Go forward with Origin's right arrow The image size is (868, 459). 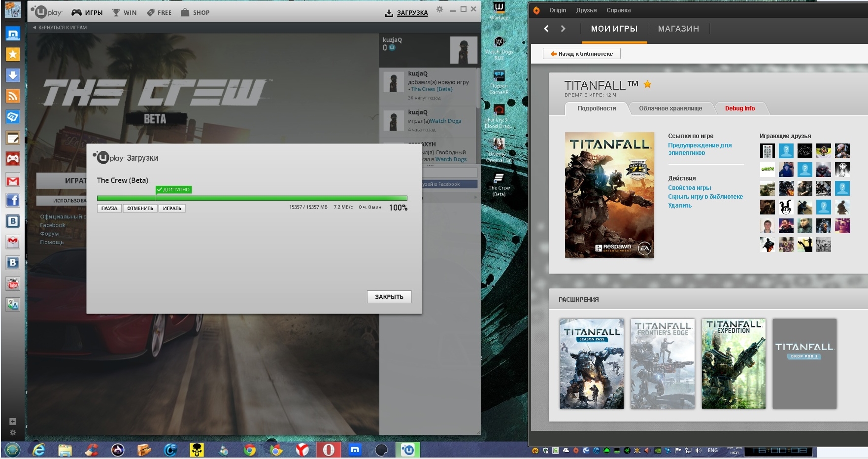coord(563,29)
